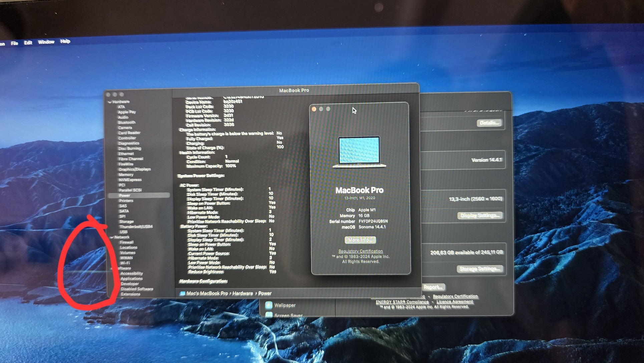
Task: Click the More Info button
Action: (x=360, y=240)
